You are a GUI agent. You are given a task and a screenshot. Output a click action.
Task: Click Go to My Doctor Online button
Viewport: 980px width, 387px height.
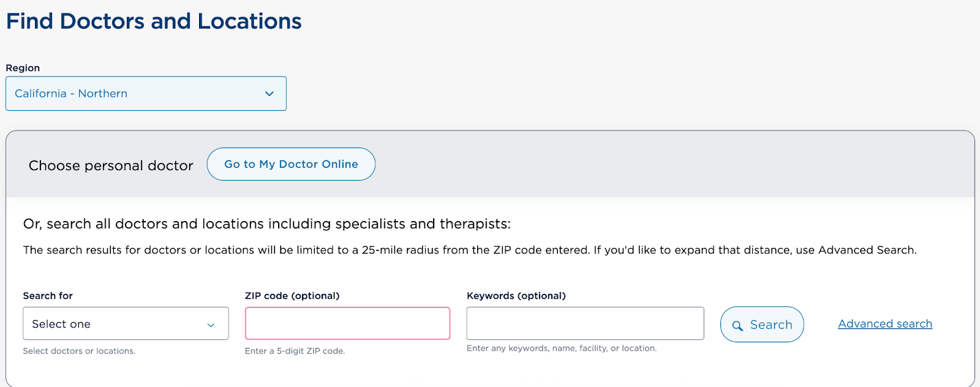tap(291, 164)
